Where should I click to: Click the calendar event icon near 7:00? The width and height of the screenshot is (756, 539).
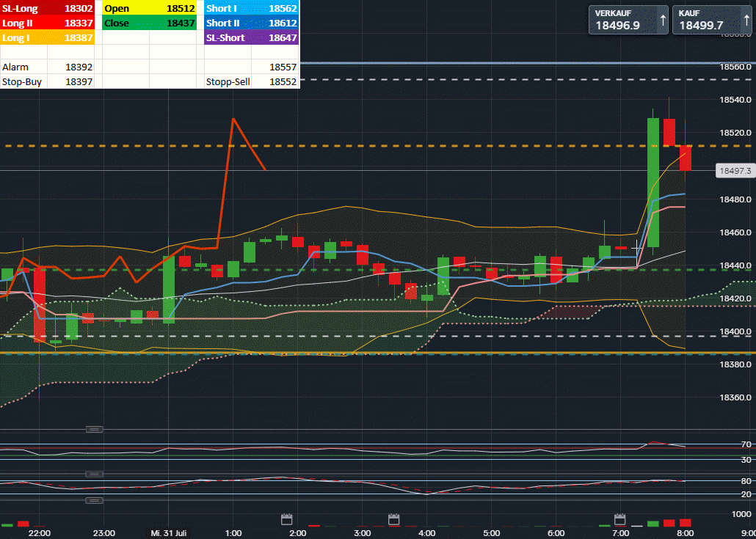619,519
